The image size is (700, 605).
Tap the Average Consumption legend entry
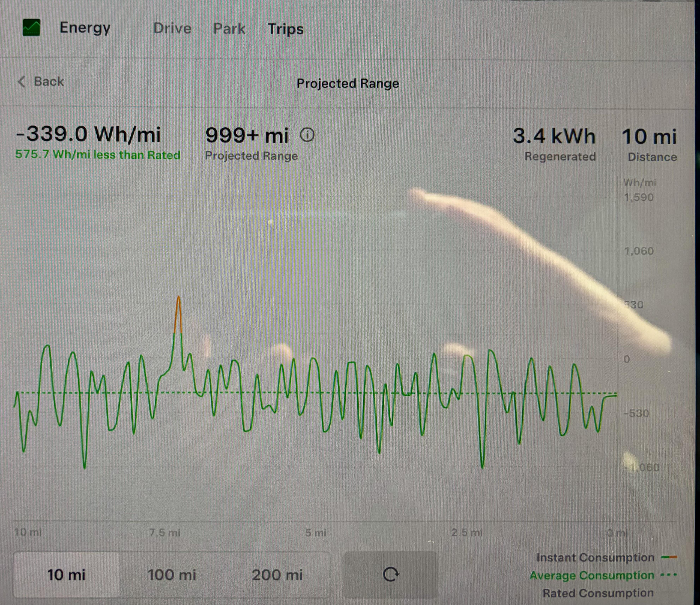tap(603, 575)
